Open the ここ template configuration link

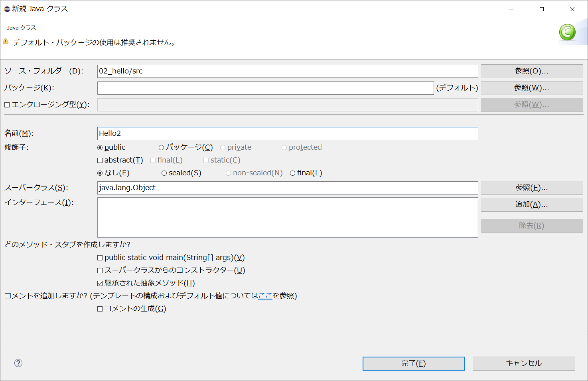(x=265, y=296)
